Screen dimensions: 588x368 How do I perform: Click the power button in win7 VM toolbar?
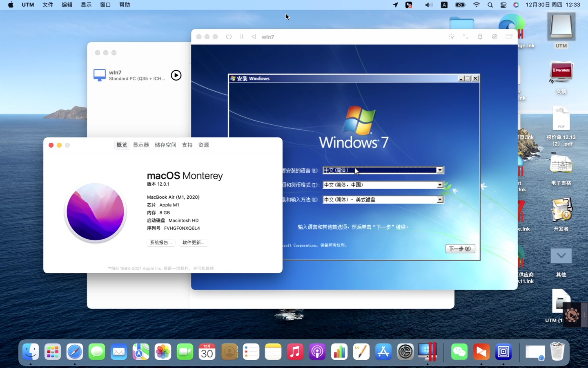tap(229, 37)
